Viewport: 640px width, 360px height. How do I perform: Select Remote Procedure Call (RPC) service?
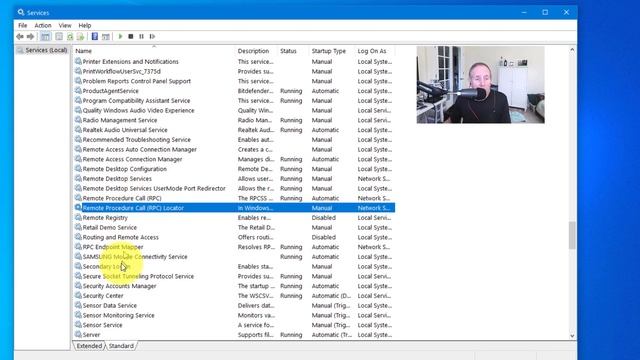tap(122, 198)
